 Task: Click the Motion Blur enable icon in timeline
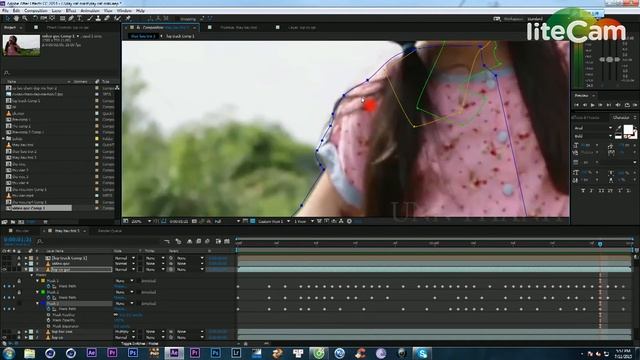(x=208, y=242)
